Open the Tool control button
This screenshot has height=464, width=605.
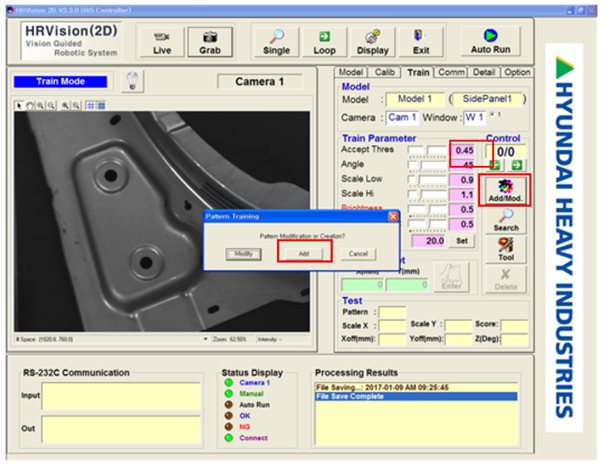[506, 250]
